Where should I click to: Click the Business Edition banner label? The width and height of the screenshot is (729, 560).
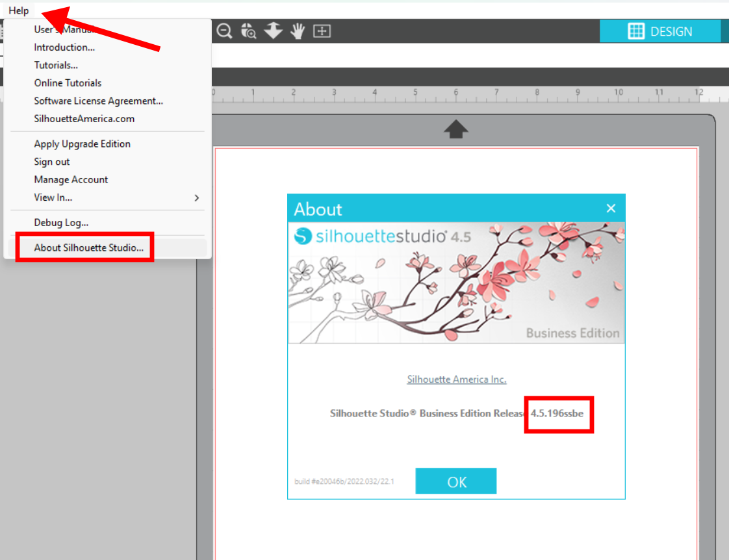click(x=573, y=333)
